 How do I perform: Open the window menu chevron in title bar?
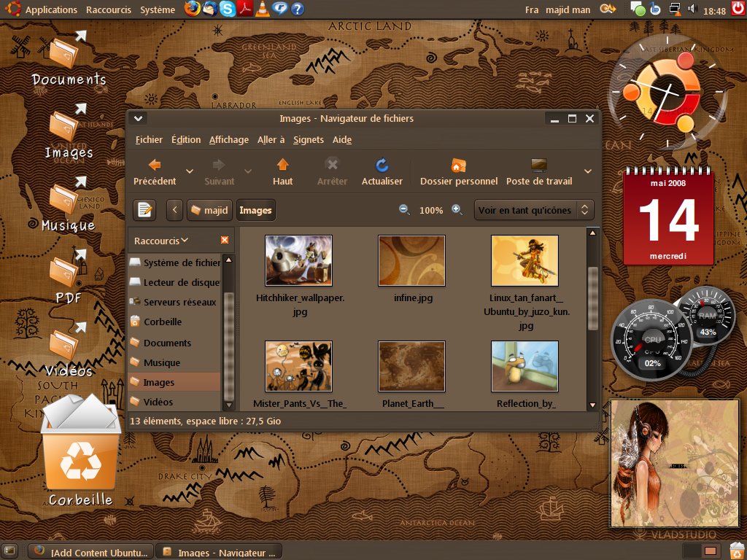pos(139,118)
